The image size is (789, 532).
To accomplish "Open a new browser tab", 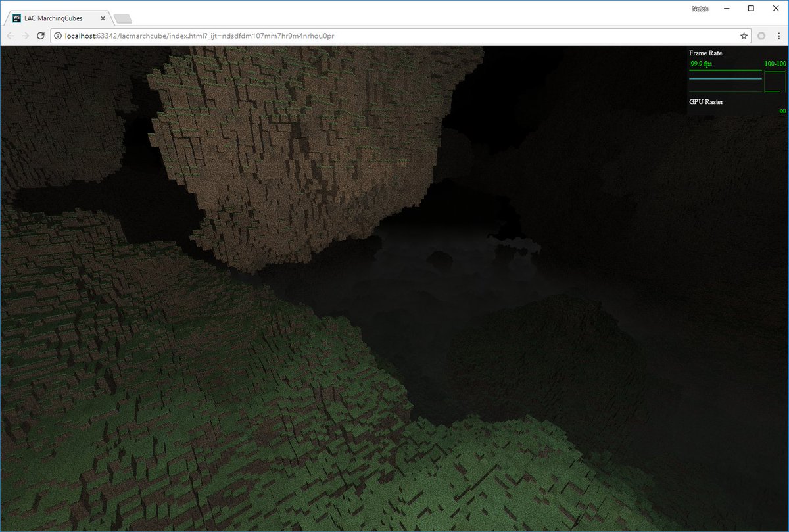I will pyautogui.click(x=122, y=18).
